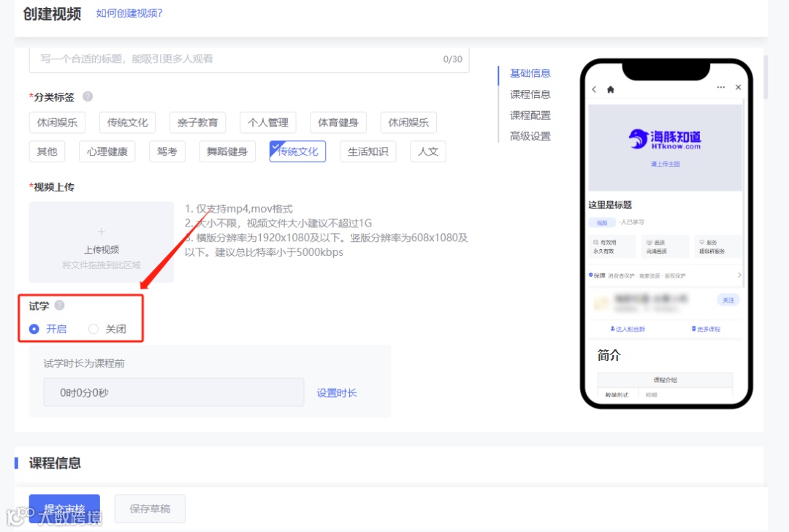Select the 生活知识 category tag
The width and height of the screenshot is (789, 532).
[367, 151]
